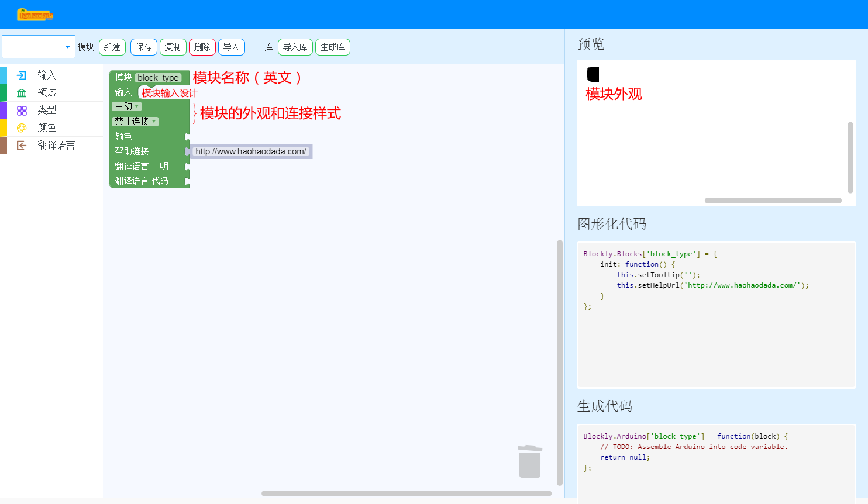This screenshot has height=504, width=868.
Task: Click the trash can in workspace
Action: [530, 461]
